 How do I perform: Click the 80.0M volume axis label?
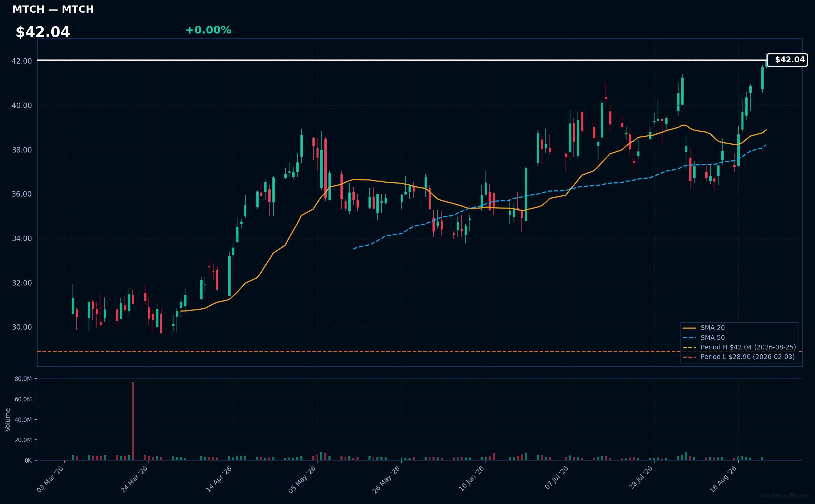[23, 379]
